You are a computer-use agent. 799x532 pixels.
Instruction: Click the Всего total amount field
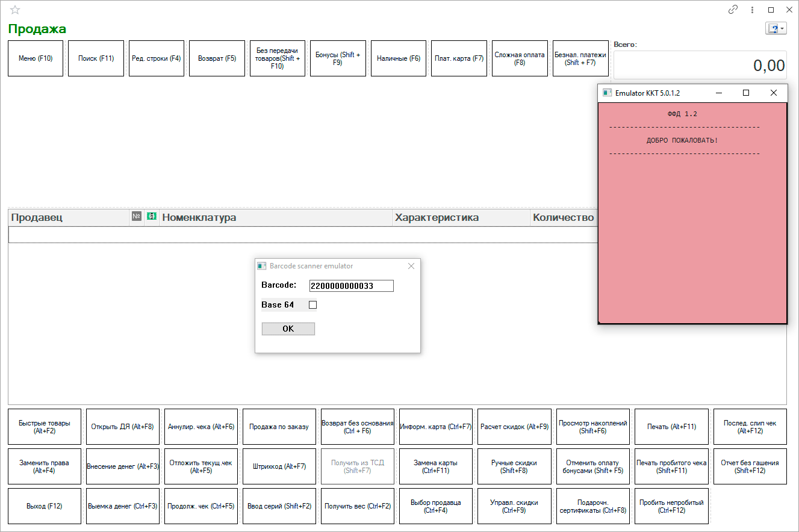point(700,65)
